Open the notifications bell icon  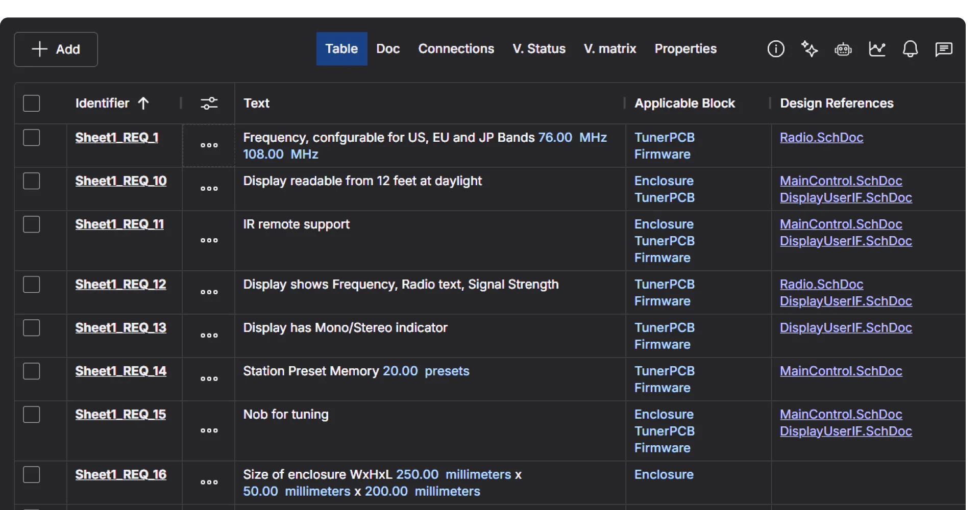point(910,49)
